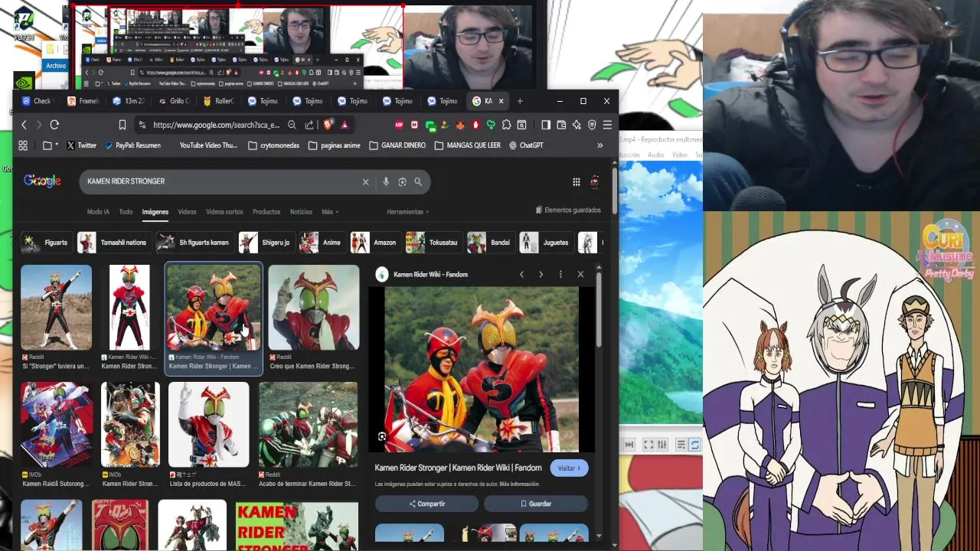Switch to the Videos results tab

(x=187, y=212)
